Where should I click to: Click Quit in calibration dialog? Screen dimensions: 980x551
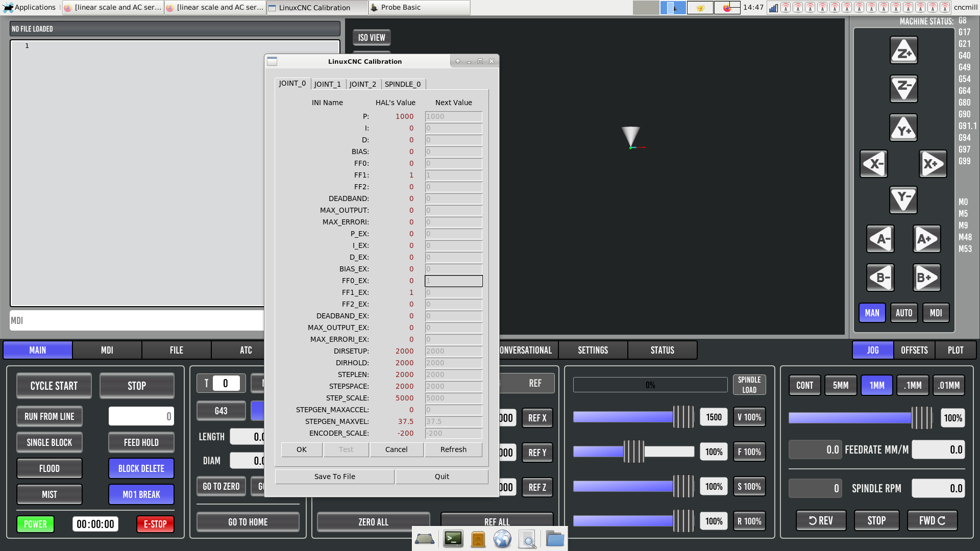click(x=442, y=477)
